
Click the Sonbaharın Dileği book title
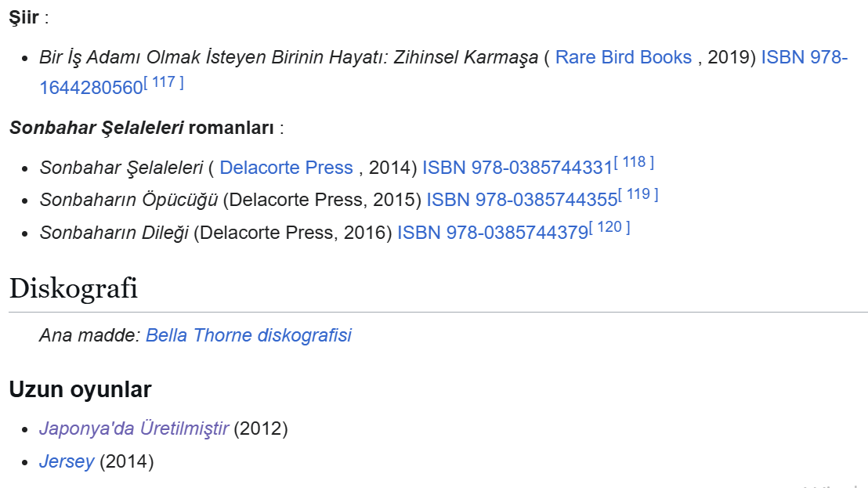[x=114, y=233]
